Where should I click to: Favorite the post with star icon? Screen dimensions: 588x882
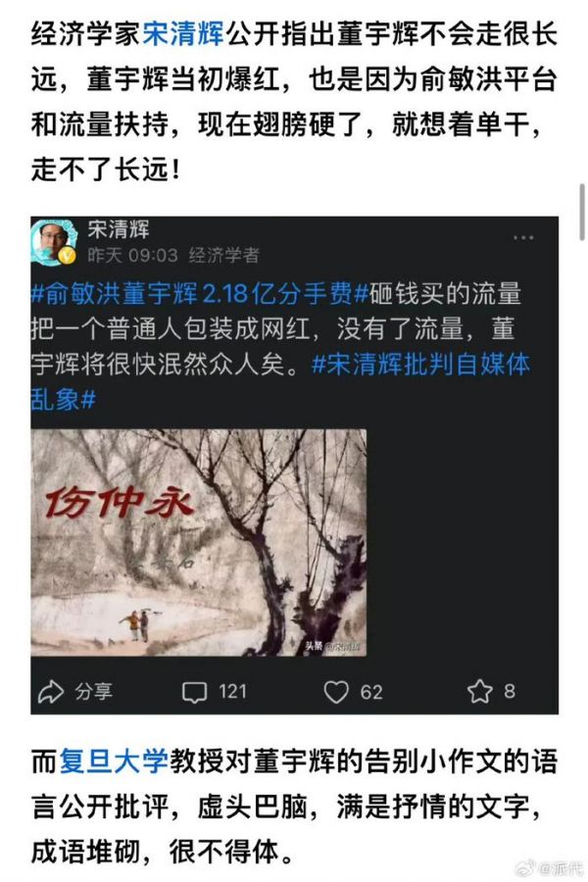coord(479,691)
